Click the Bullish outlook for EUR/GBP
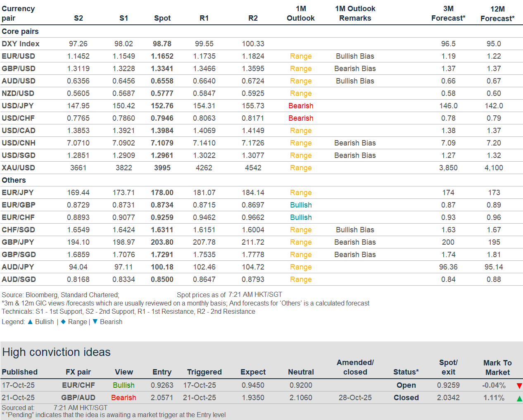523x420 pixels. pyautogui.click(x=301, y=205)
